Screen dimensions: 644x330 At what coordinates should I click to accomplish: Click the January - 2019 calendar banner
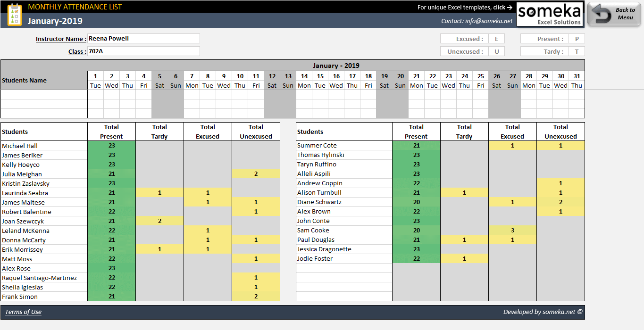336,66
